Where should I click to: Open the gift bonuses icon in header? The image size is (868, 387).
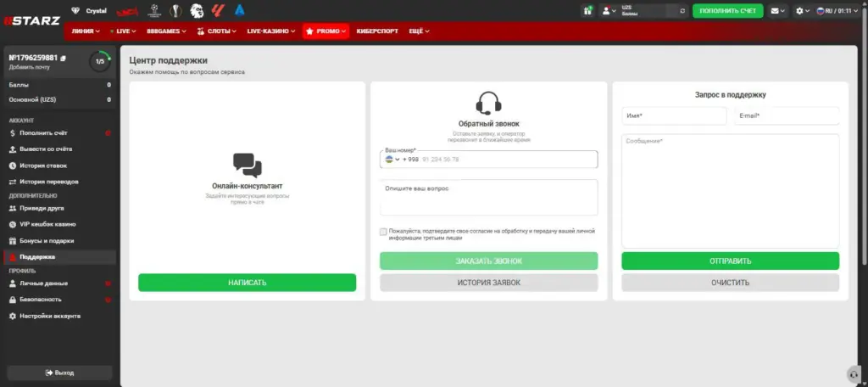[x=588, y=10]
